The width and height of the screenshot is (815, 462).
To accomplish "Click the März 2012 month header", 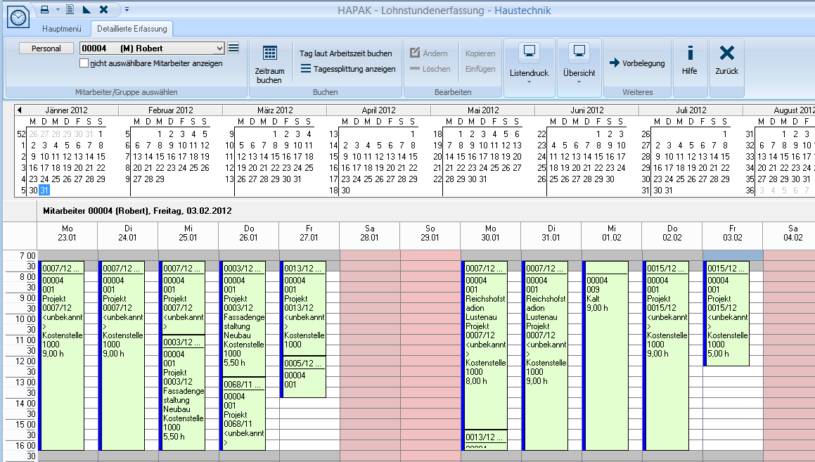I will pyautogui.click(x=275, y=110).
